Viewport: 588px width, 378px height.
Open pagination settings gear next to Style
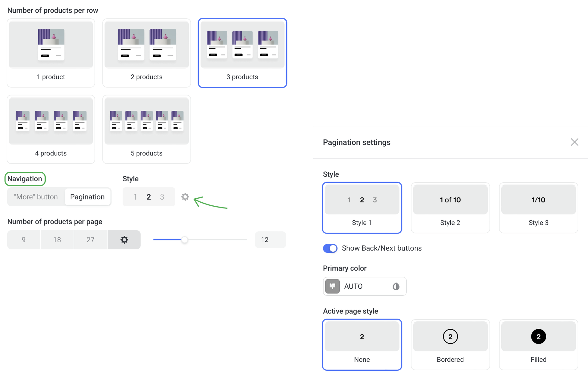coord(185,197)
